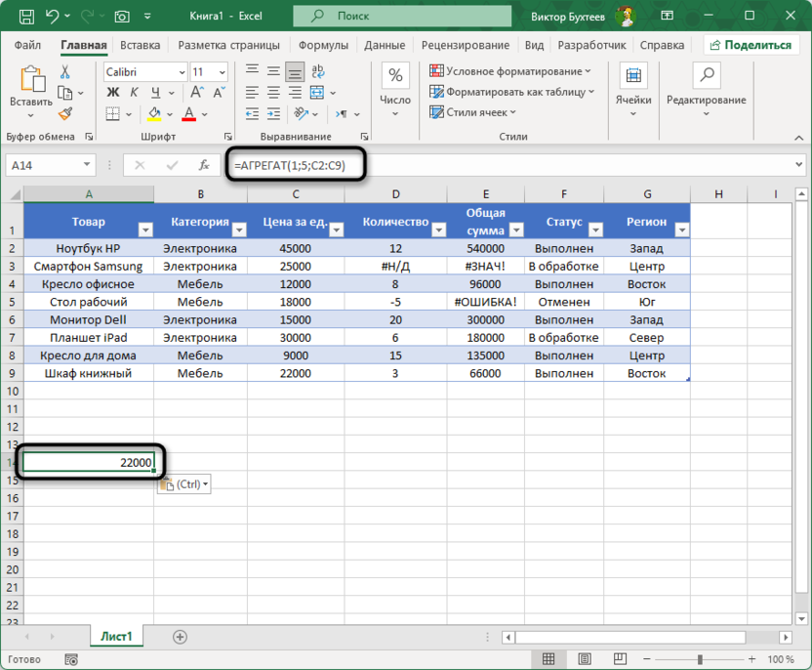Screen dimensions: 812x670
Task: Add a new sheet with the plus icon
Action: 180,636
